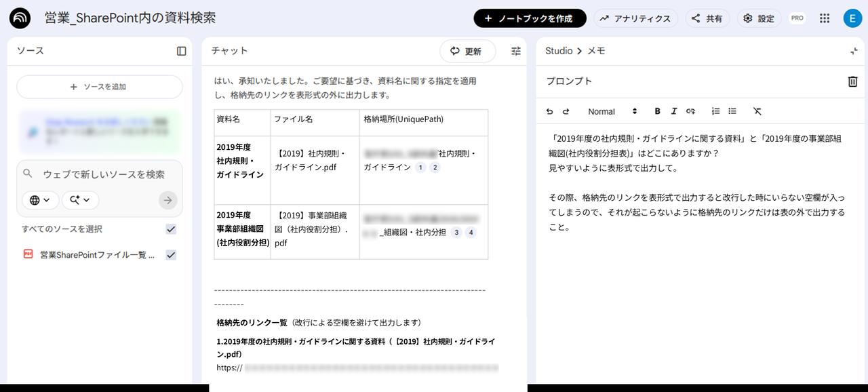Delete the note using the trash icon

(852, 81)
